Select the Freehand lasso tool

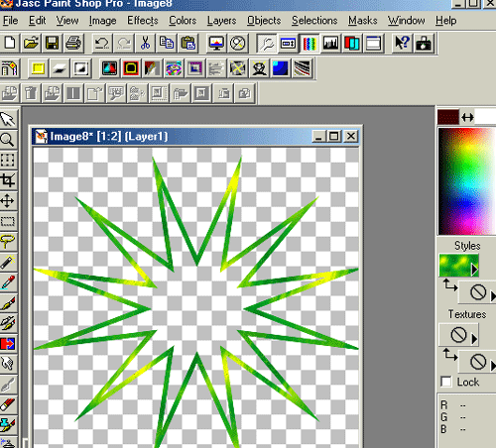(x=8, y=242)
